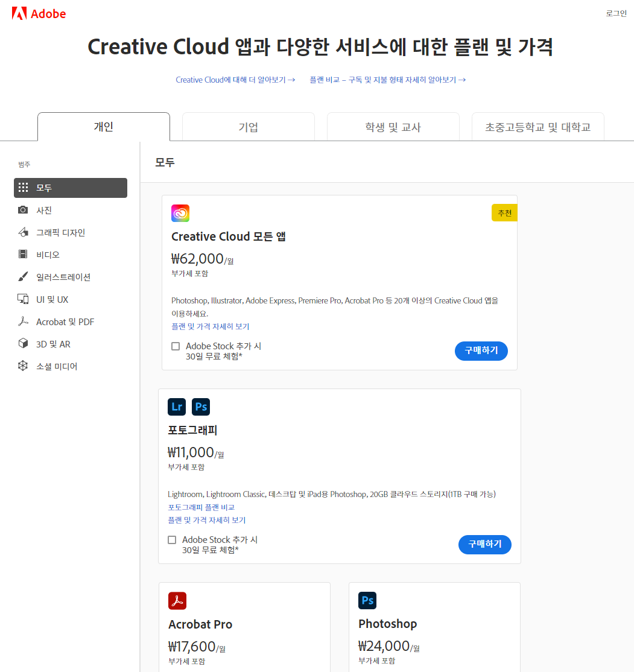Click the Ps icon in 포토그래피 card
This screenshot has height=672, width=634.
(201, 407)
